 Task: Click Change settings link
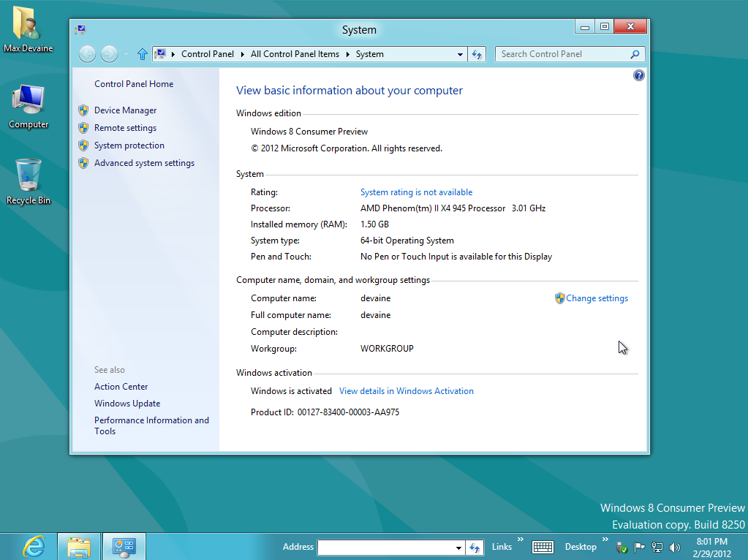pyautogui.click(x=597, y=298)
